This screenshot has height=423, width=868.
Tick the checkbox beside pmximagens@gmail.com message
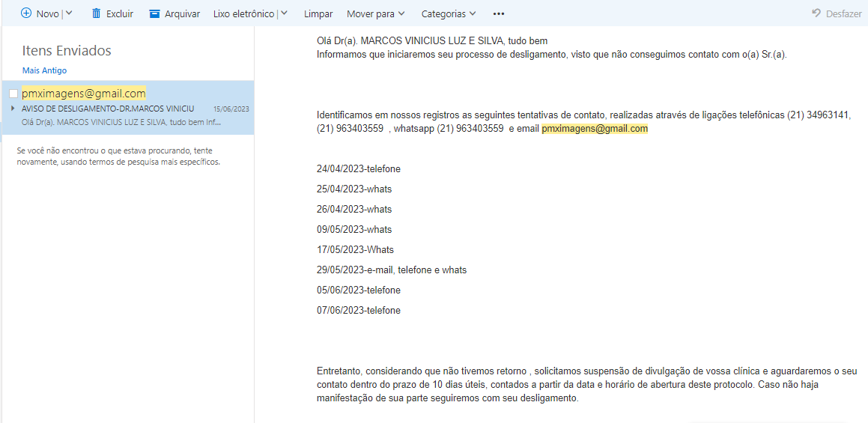point(13,93)
